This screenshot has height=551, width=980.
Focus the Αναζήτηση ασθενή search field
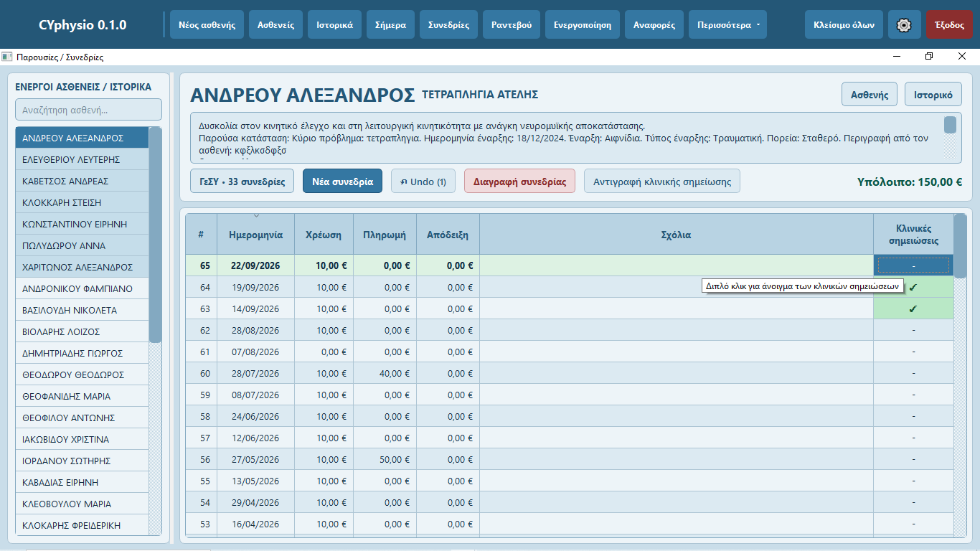[89, 110]
